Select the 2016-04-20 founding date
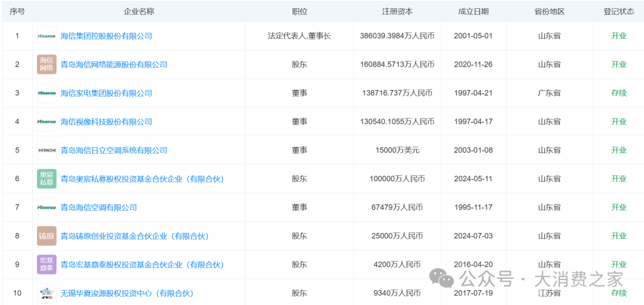Image resolution: width=644 pixels, height=305 pixels. click(473, 264)
